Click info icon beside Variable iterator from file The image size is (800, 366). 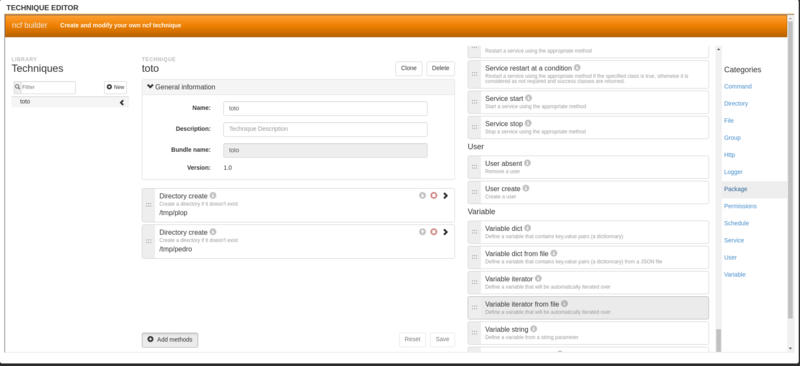click(x=564, y=303)
